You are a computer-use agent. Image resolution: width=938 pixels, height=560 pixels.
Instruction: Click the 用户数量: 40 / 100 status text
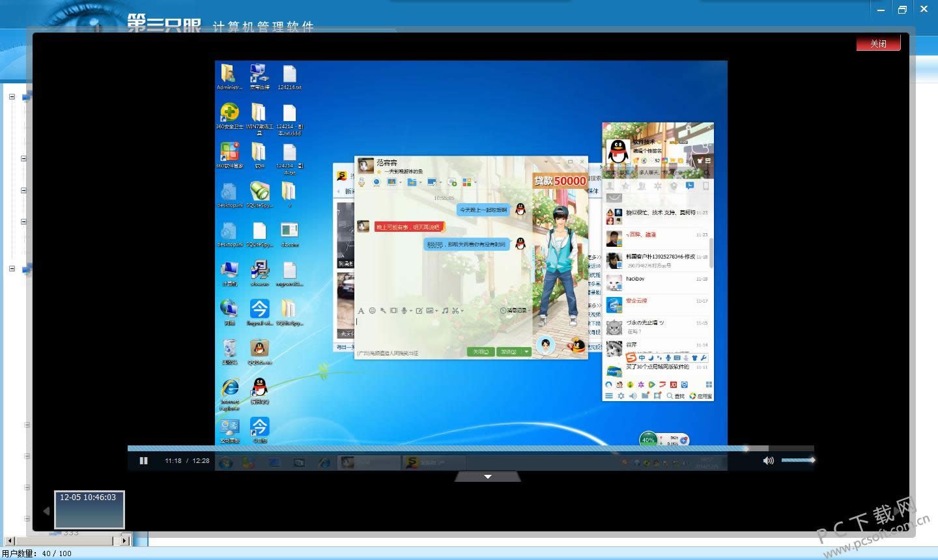tap(36, 553)
